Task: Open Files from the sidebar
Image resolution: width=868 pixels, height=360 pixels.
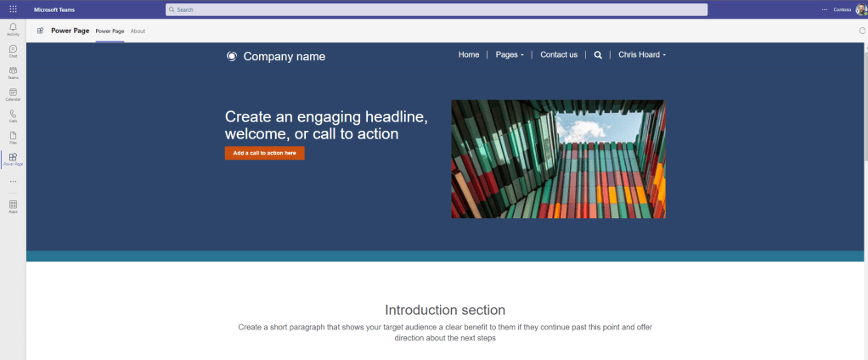Action: (x=13, y=137)
